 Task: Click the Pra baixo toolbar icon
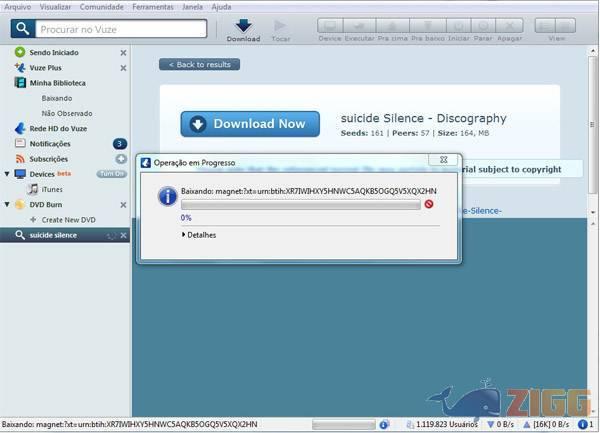[x=428, y=26]
